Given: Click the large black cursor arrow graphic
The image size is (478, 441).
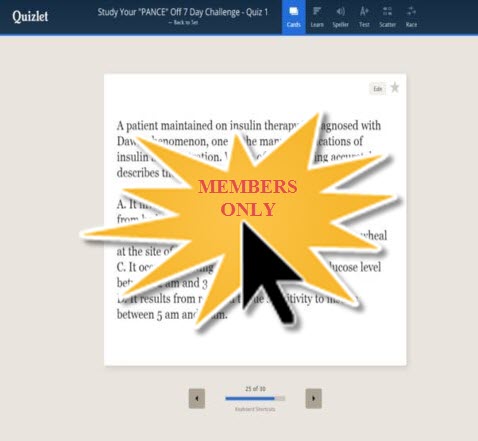Looking at the screenshot, I should 268,273.
